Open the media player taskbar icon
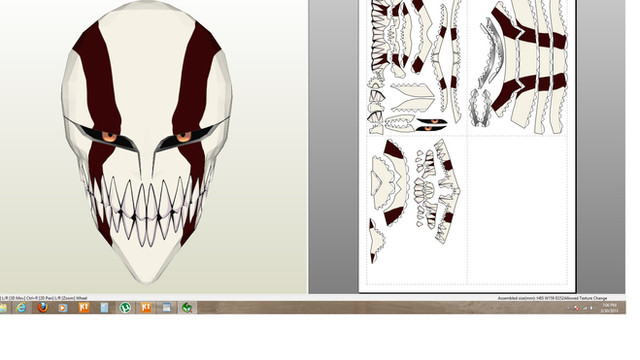 click(62, 308)
